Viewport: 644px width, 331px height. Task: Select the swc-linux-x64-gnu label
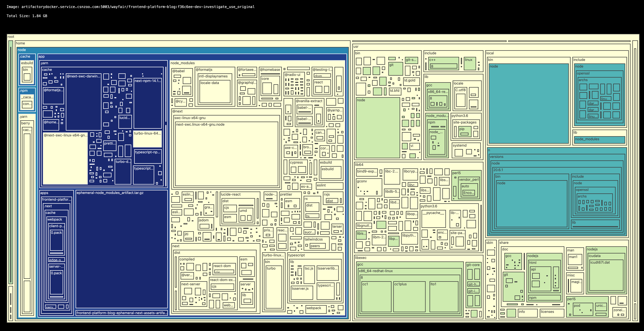[x=190, y=118]
